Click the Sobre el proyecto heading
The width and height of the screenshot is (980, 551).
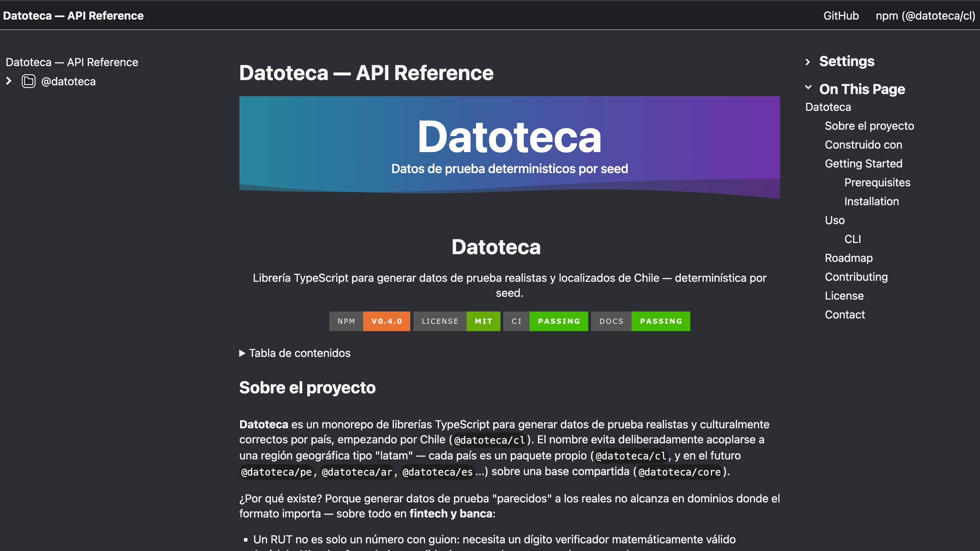point(307,388)
